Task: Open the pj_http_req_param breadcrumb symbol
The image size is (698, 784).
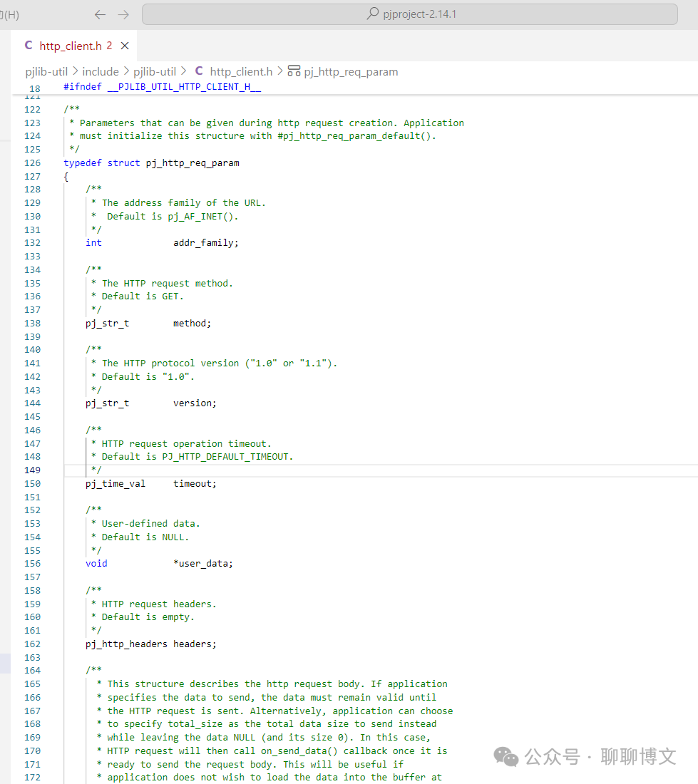Action: pos(351,71)
